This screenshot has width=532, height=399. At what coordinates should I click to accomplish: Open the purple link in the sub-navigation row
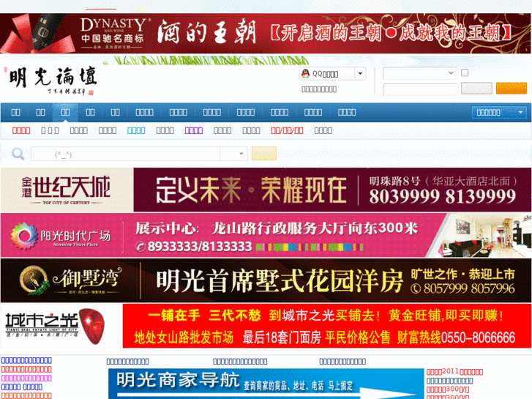click(x=194, y=131)
